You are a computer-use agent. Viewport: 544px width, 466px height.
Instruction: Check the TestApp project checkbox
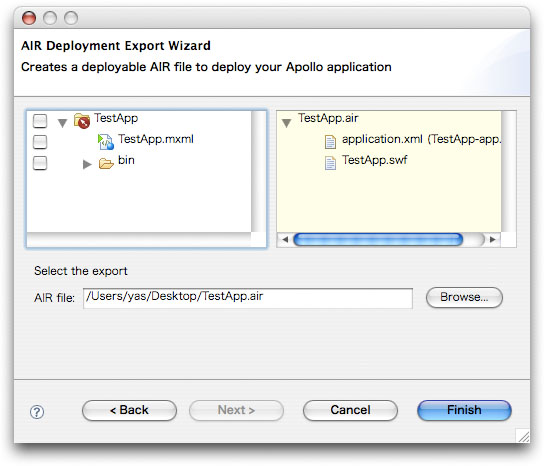pyautogui.click(x=40, y=121)
